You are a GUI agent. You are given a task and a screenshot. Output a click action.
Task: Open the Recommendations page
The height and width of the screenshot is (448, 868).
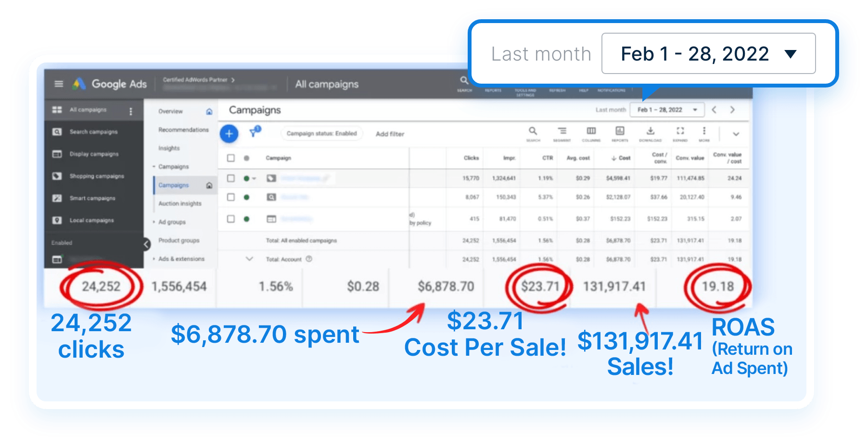tap(183, 130)
